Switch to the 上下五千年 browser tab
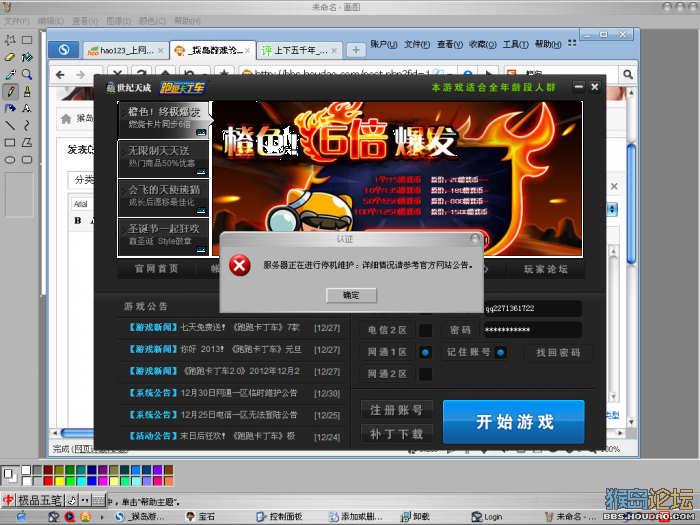The width and height of the screenshot is (700, 525). (x=300, y=50)
